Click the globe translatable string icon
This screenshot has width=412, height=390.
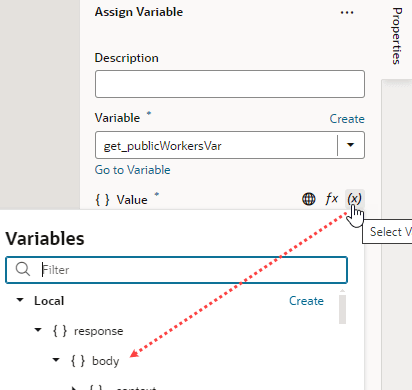(309, 199)
